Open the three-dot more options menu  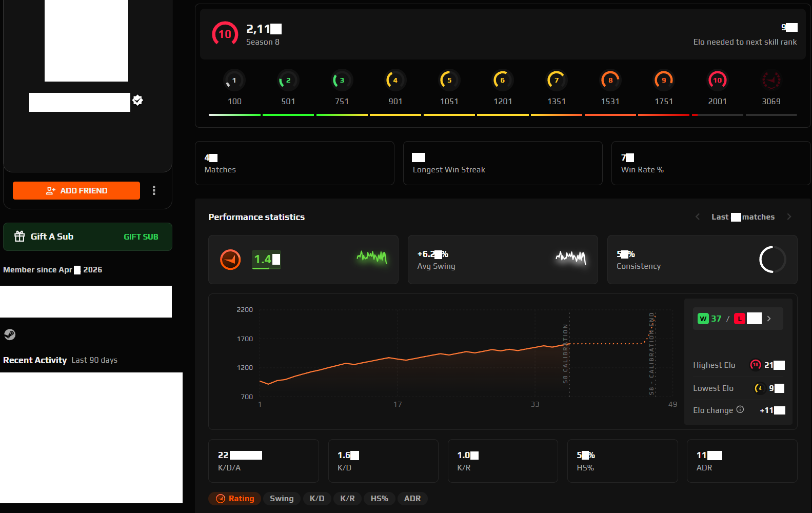tap(154, 191)
